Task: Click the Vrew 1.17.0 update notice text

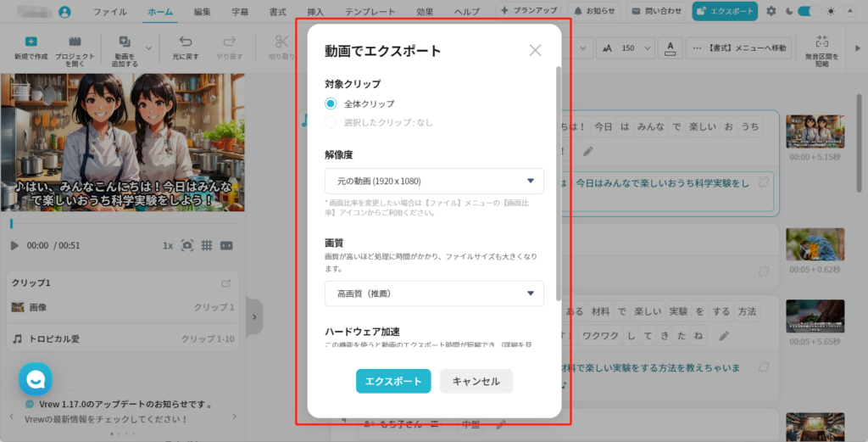Action: [125, 405]
